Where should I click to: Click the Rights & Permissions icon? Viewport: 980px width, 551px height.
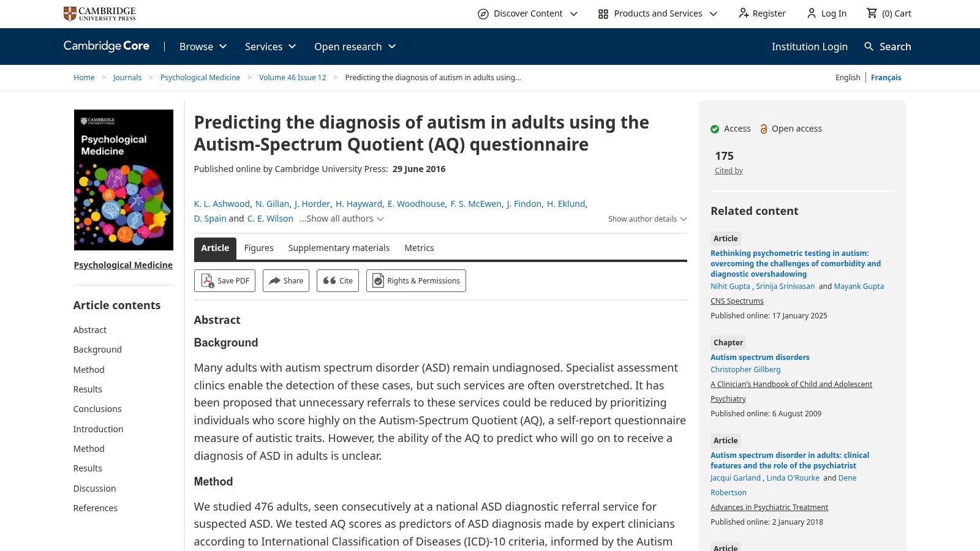377,280
